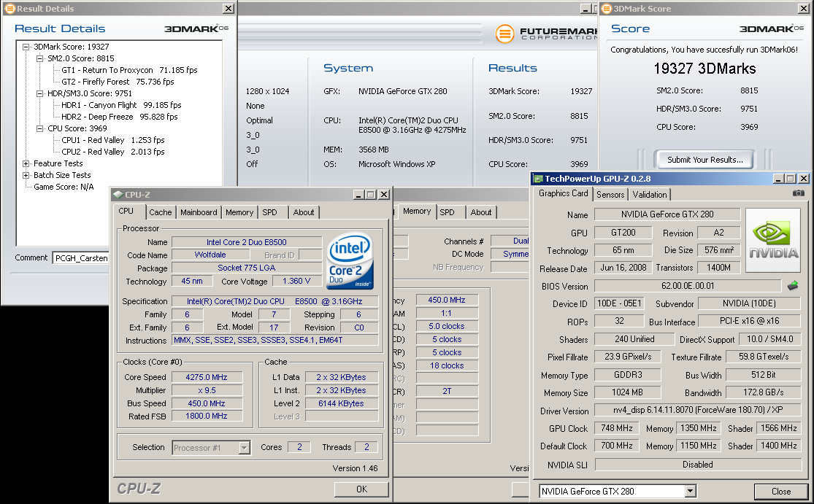Click the Rated FSB 1800.0 MHz value
The image size is (814, 504).
207,416
